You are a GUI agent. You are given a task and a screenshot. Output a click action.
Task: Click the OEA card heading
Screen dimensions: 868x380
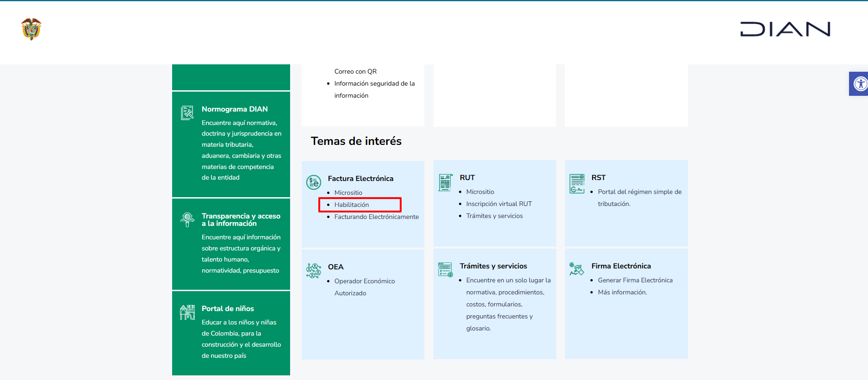(x=336, y=267)
